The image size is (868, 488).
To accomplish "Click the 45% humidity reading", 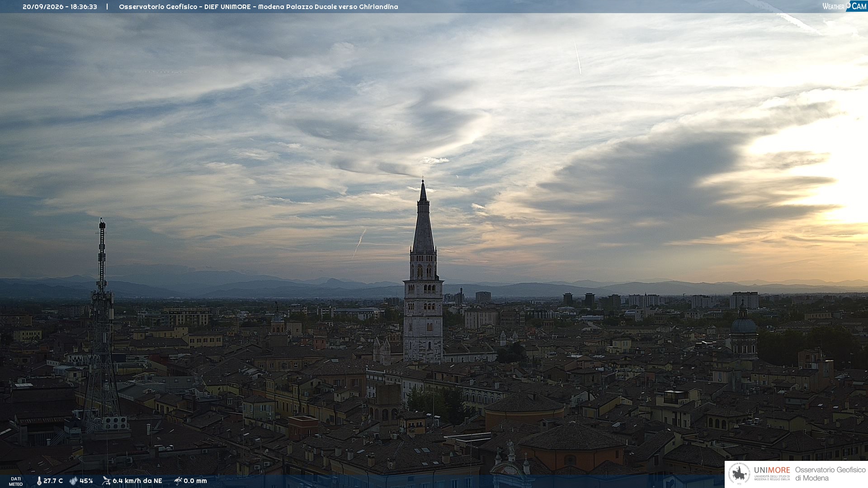I will (x=86, y=481).
